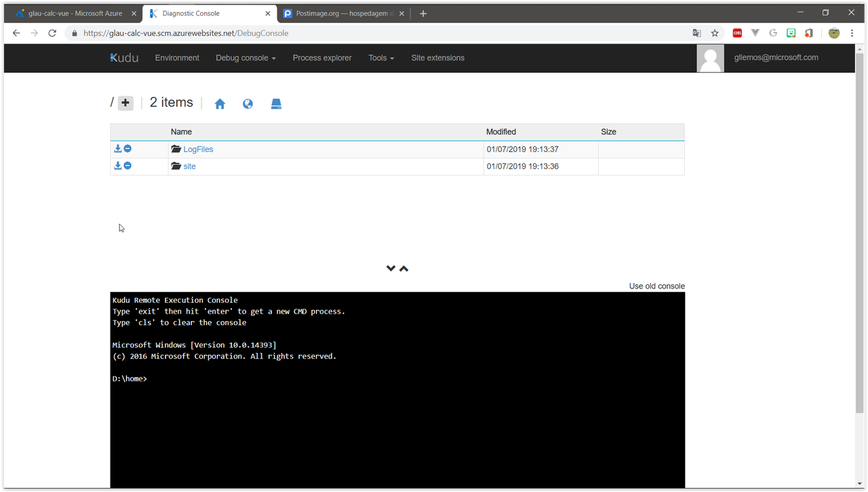Open Chrome three-dot menu

coord(852,33)
